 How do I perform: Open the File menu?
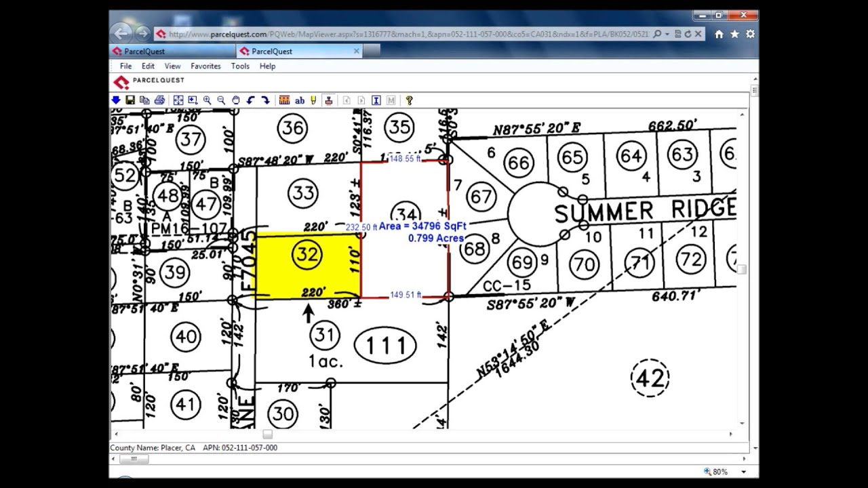click(x=126, y=66)
